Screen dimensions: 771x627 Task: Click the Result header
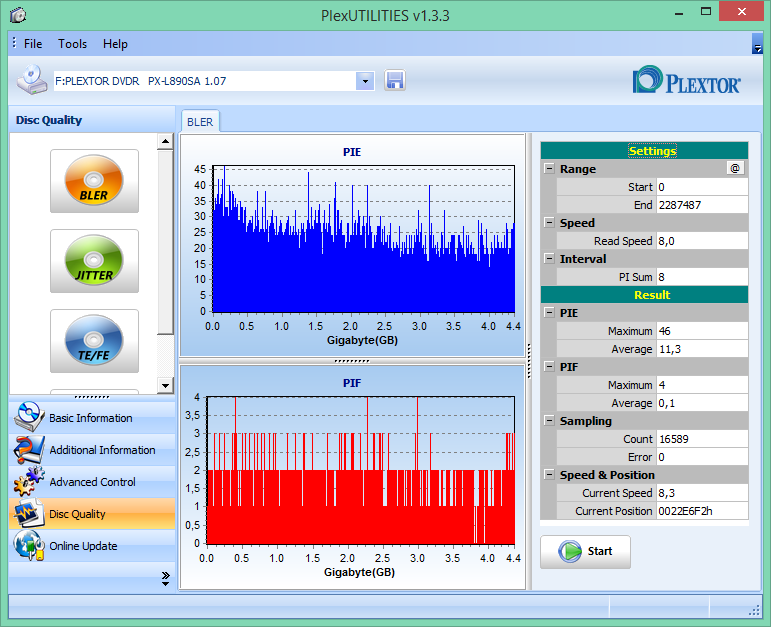coord(644,295)
